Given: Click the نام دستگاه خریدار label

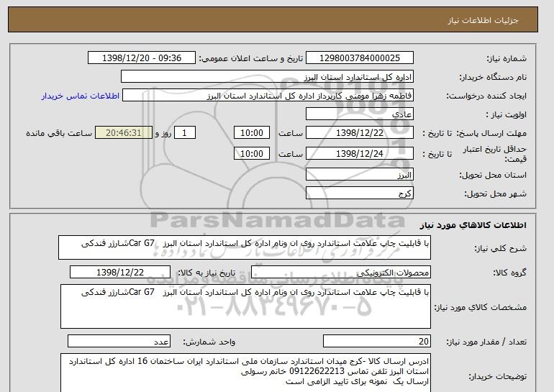Looking at the screenshot, I should pyautogui.click(x=493, y=77).
